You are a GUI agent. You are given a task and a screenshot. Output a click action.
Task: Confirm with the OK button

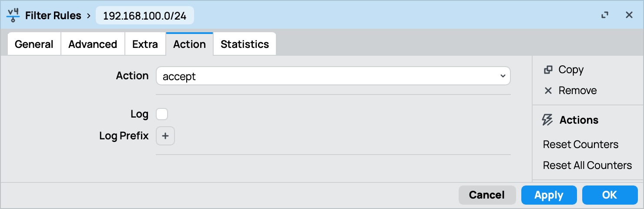coord(610,195)
